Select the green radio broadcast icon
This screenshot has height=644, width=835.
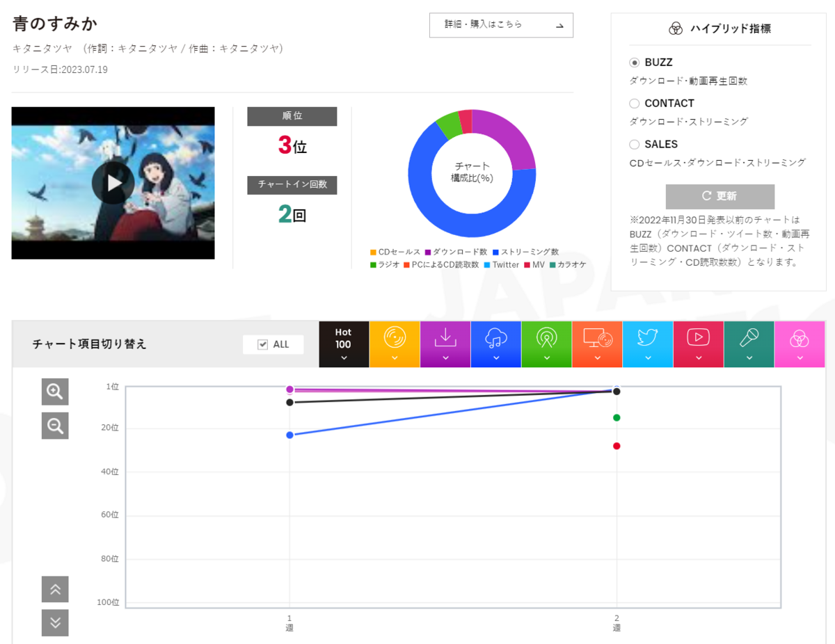point(547,344)
